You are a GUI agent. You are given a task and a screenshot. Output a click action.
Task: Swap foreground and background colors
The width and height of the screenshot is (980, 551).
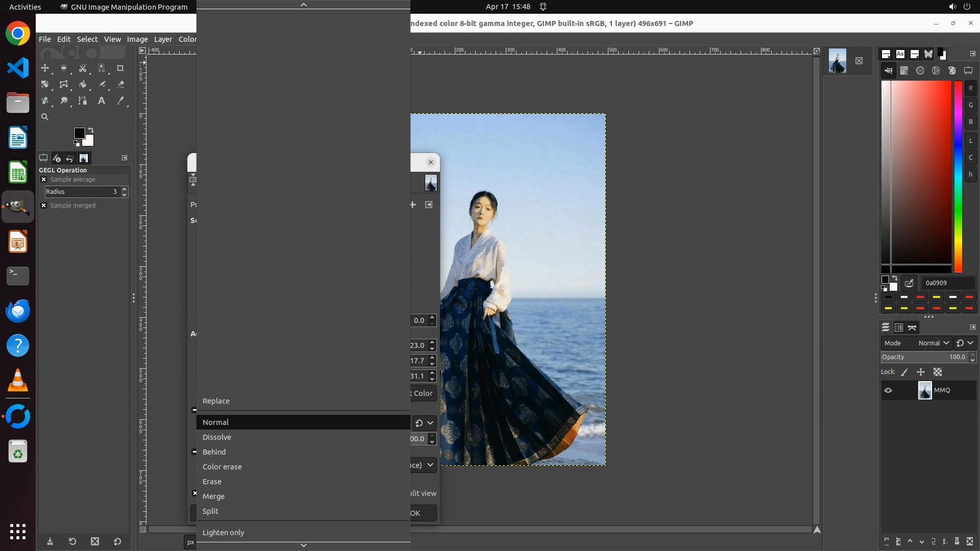pos(91,130)
